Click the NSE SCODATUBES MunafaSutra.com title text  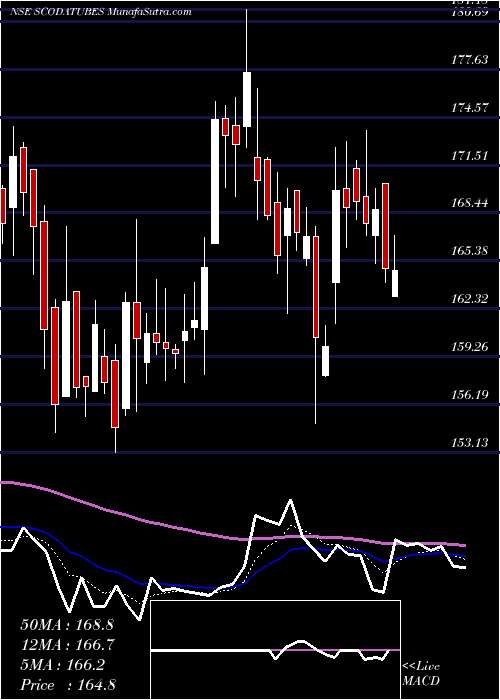pos(100,11)
